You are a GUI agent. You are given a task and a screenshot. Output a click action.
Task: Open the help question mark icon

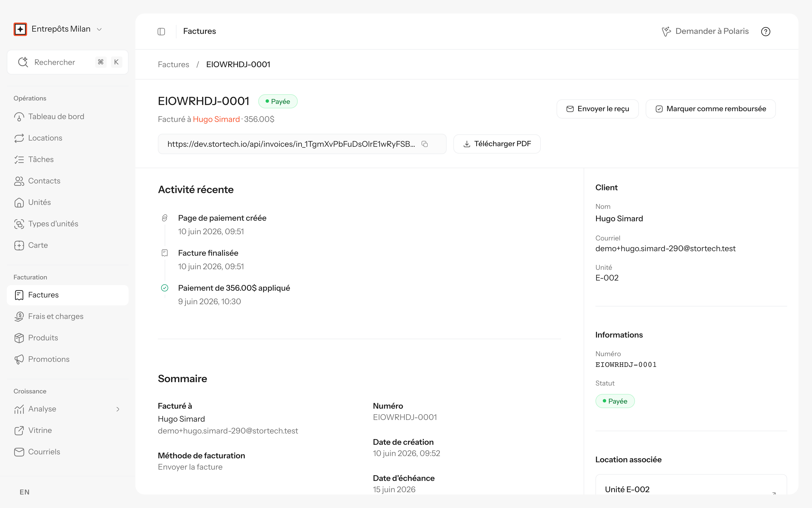(766, 32)
